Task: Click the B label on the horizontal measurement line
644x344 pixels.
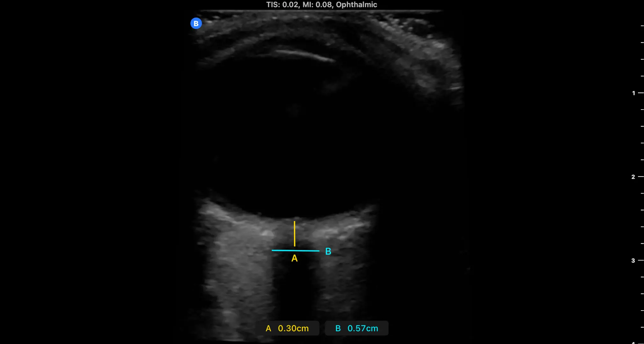Action: coord(328,251)
